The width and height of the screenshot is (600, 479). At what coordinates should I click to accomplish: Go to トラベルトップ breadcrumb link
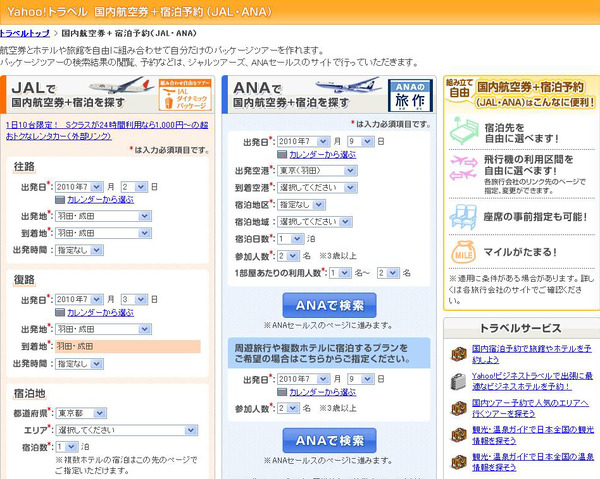[x=26, y=33]
